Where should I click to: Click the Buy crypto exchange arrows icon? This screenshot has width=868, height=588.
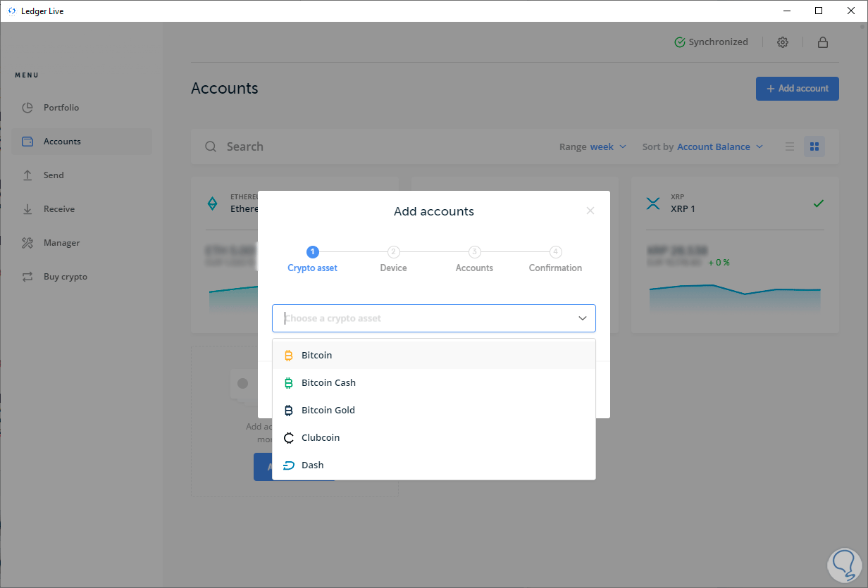click(27, 277)
